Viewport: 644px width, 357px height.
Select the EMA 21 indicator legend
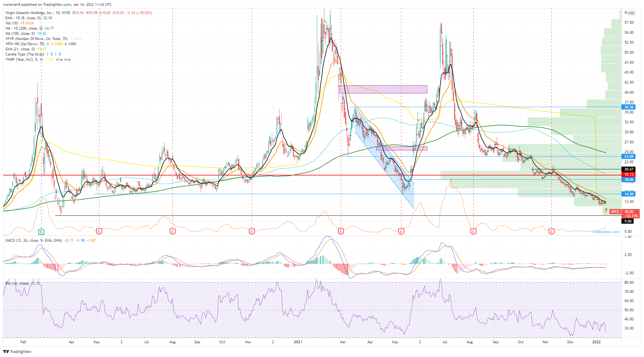26,49
